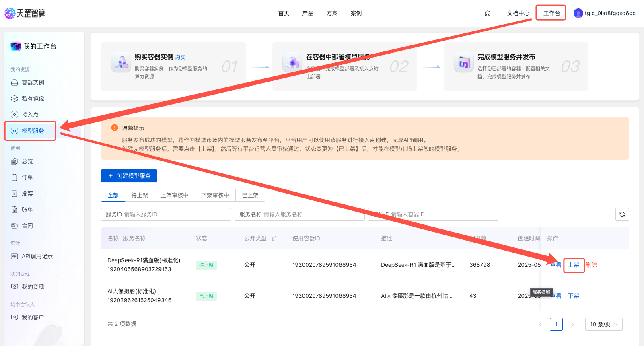The height and width of the screenshot is (346, 644).
Task: Click 创建模型服务 button
Action: click(129, 176)
